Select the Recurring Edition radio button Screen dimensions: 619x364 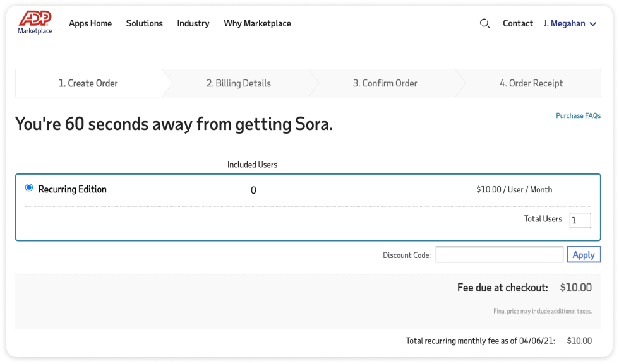[29, 188]
